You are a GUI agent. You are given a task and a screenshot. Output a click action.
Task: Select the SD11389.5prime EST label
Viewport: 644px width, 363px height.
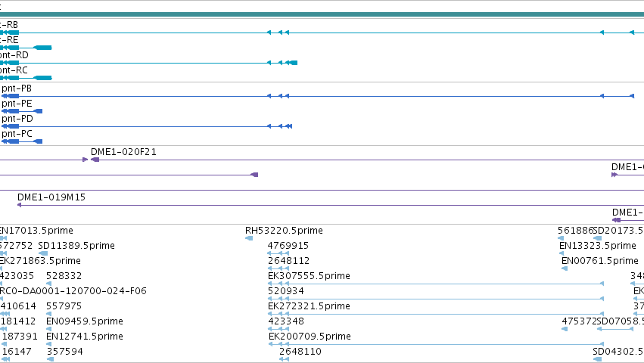pyautogui.click(x=76, y=246)
